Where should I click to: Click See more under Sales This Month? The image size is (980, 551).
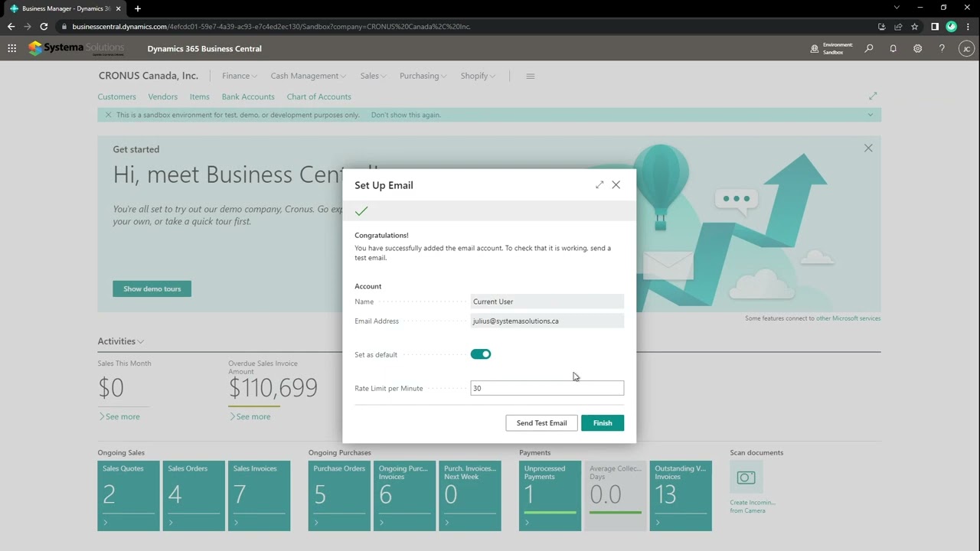[119, 416]
